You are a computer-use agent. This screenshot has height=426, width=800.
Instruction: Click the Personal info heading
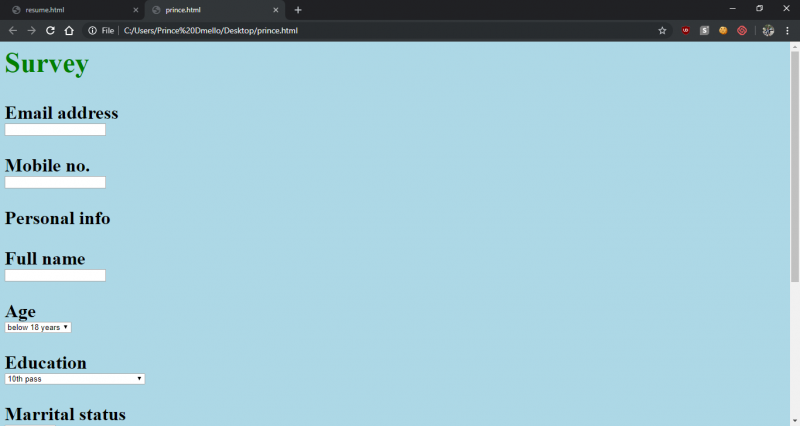(58, 218)
